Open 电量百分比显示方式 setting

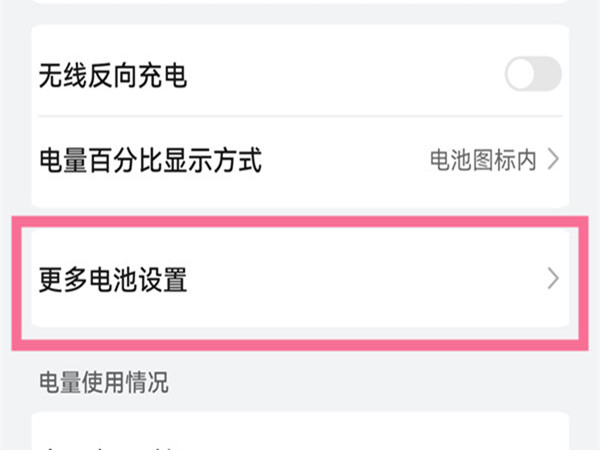tap(150, 159)
